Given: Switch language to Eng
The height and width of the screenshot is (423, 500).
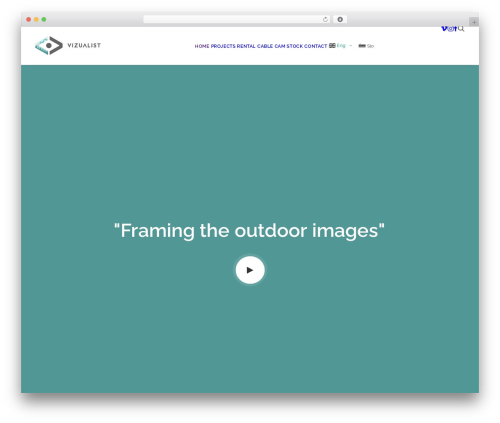Looking at the screenshot, I should point(341,45).
